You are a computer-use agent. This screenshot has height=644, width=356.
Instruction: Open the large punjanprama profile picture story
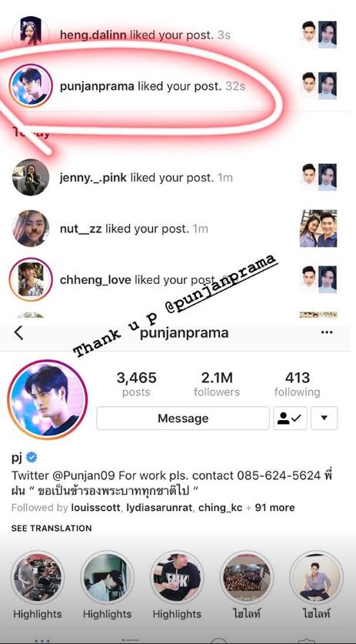[48, 400]
